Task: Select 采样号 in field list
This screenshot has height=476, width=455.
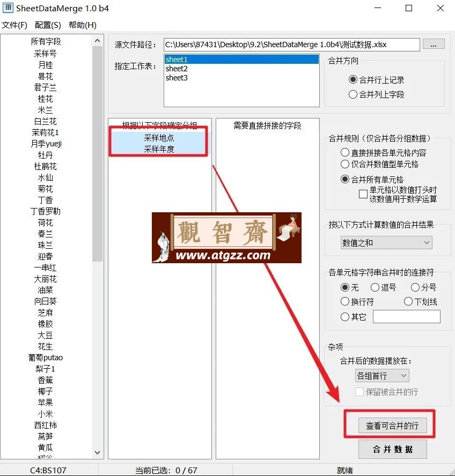Action: [x=46, y=54]
